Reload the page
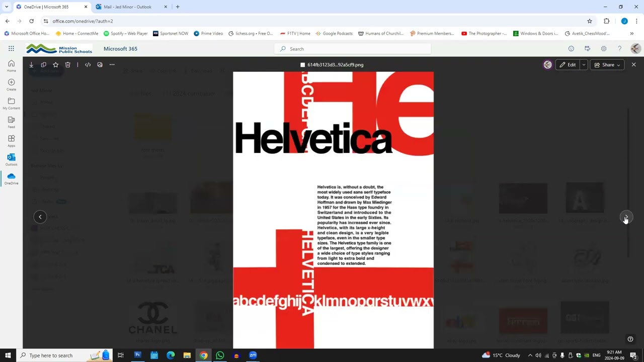644x362 pixels. click(x=31, y=21)
